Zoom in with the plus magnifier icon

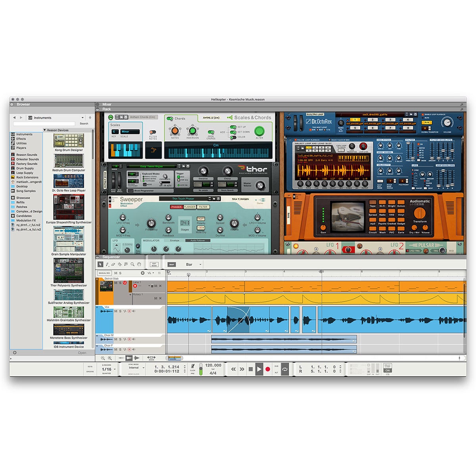tap(110, 358)
